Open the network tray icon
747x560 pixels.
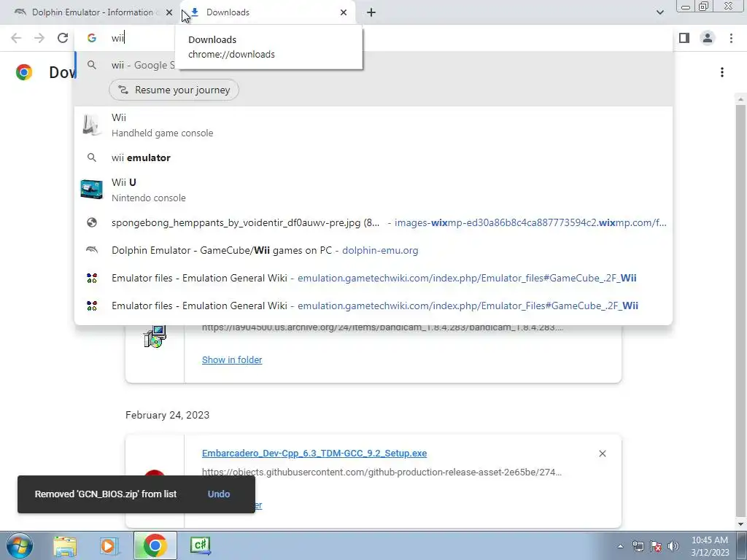pos(638,547)
